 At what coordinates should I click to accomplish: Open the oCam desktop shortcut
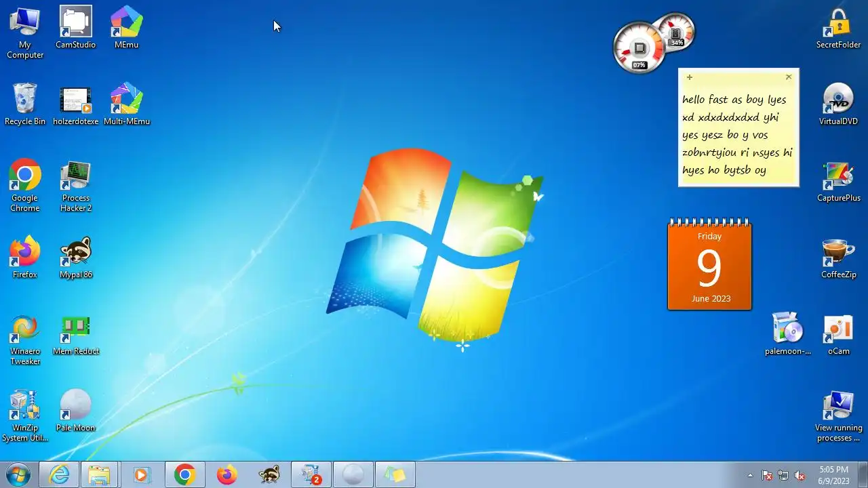point(838,334)
